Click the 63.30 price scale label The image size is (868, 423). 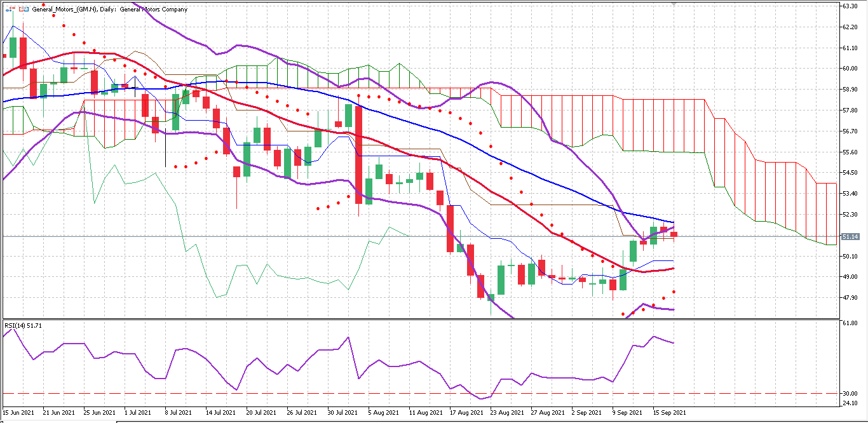[850, 6]
